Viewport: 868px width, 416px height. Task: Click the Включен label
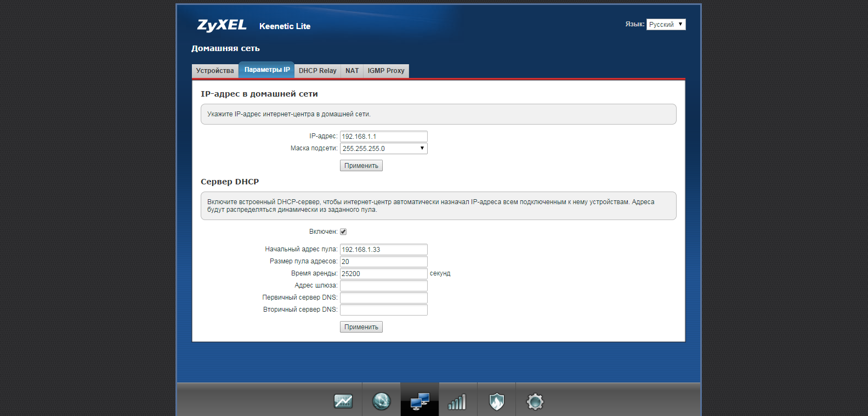[x=323, y=232]
